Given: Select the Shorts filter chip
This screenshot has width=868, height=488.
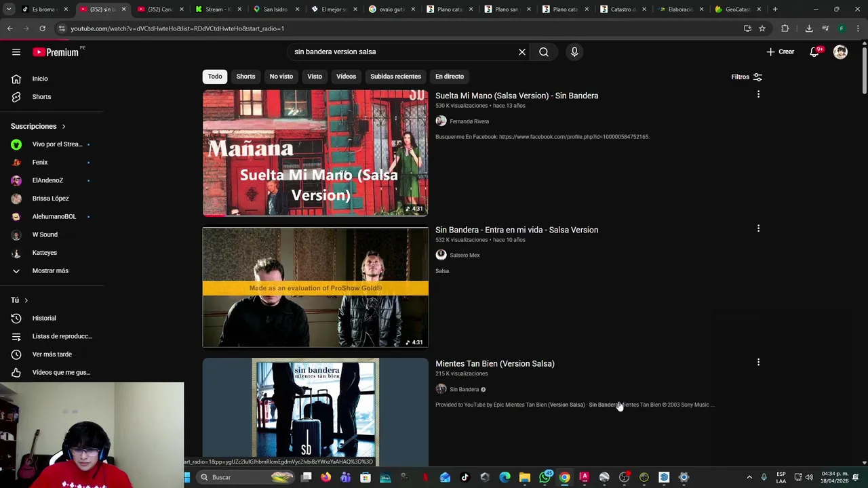Looking at the screenshot, I should click(x=245, y=77).
